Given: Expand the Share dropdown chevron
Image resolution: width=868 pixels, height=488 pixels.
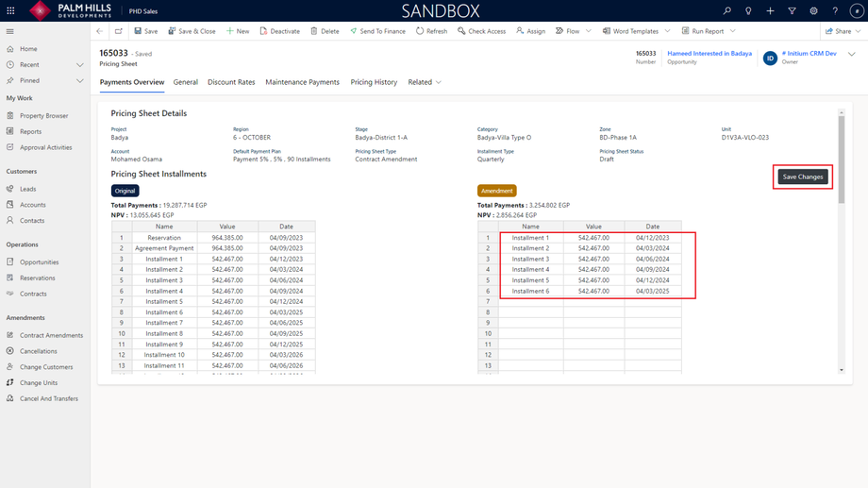Looking at the screenshot, I should tap(858, 31).
